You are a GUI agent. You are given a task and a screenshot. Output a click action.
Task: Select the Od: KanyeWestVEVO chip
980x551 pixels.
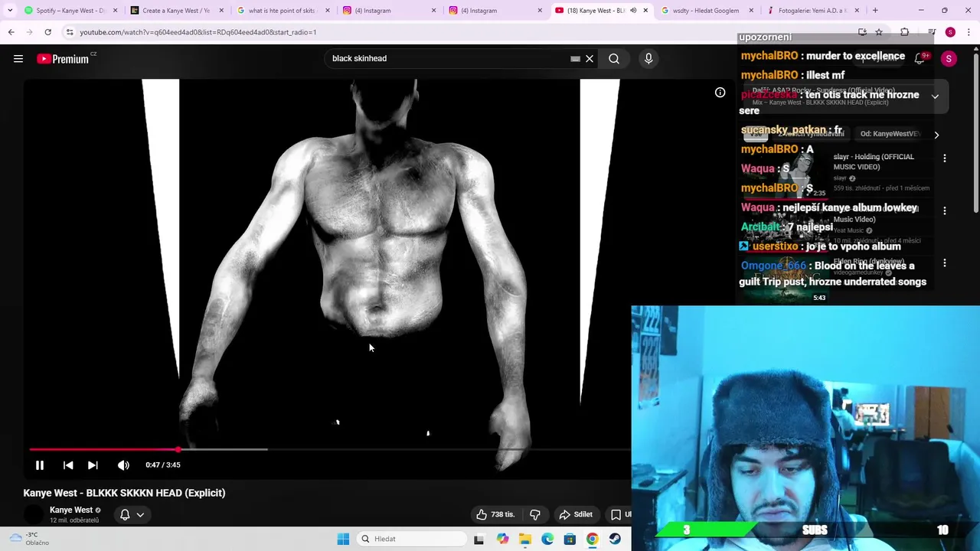tap(890, 134)
